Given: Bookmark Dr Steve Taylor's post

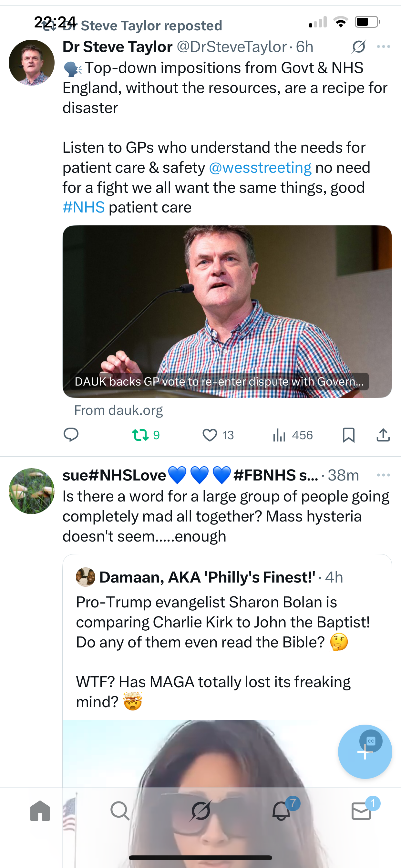Looking at the screenshot, I should tap(348, 435).
